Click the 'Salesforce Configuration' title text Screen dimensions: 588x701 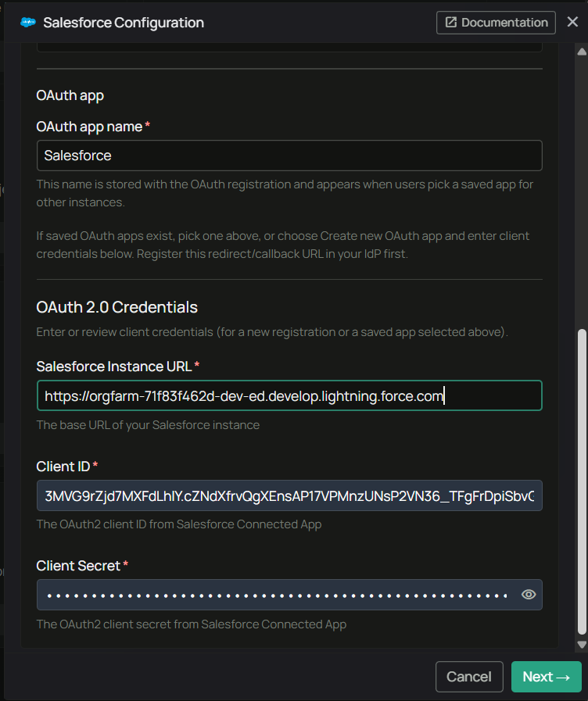(124, 23)
